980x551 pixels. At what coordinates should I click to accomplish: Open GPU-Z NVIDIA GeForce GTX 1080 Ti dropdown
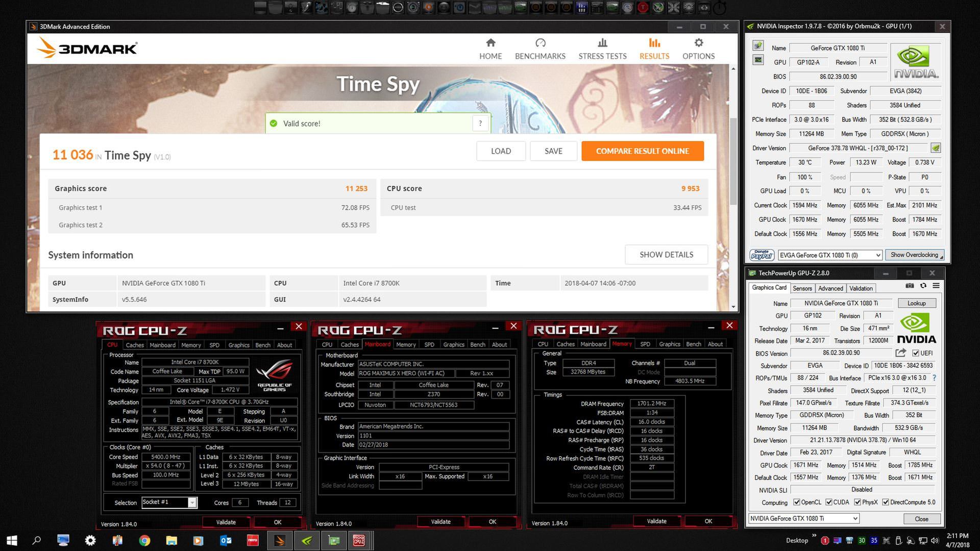(x=804, y=518)
